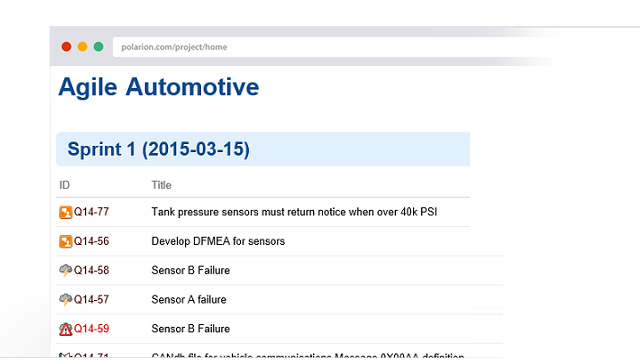Click the storm cloud icon beside Q14-58
The image size is (640, 360).
[x=65, y=270]
